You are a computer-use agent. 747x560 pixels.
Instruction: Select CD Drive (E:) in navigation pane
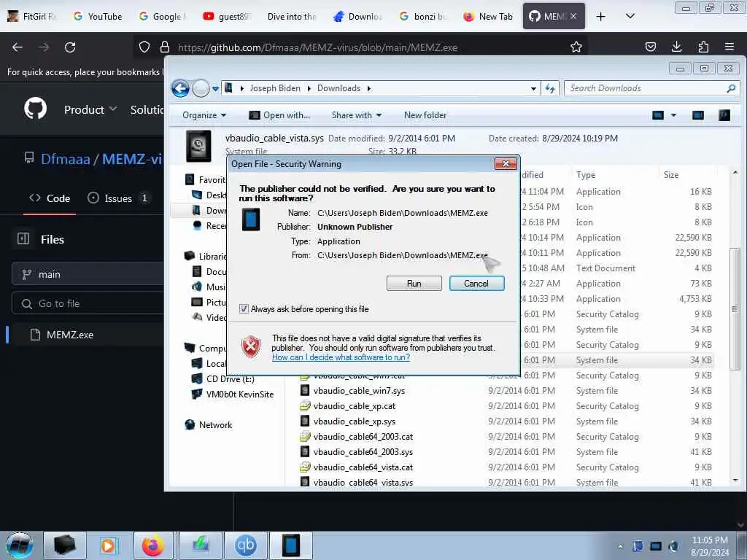[223, 379]
